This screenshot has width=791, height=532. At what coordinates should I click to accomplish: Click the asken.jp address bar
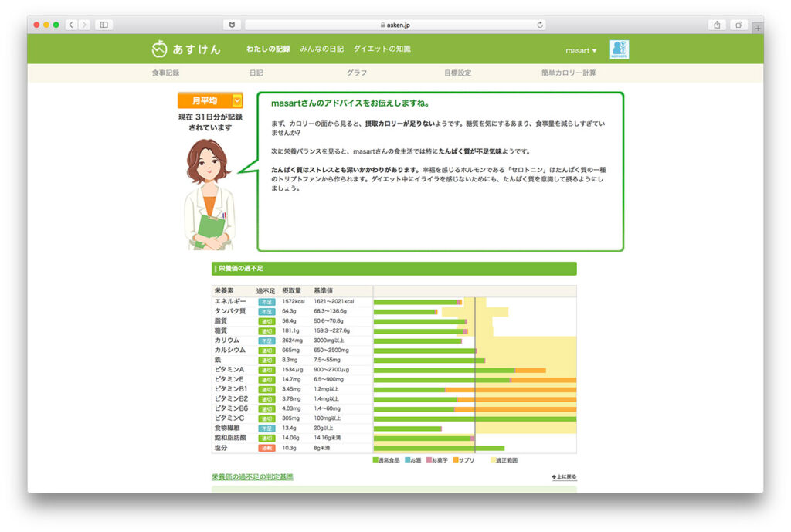click(x=395, y=25)
